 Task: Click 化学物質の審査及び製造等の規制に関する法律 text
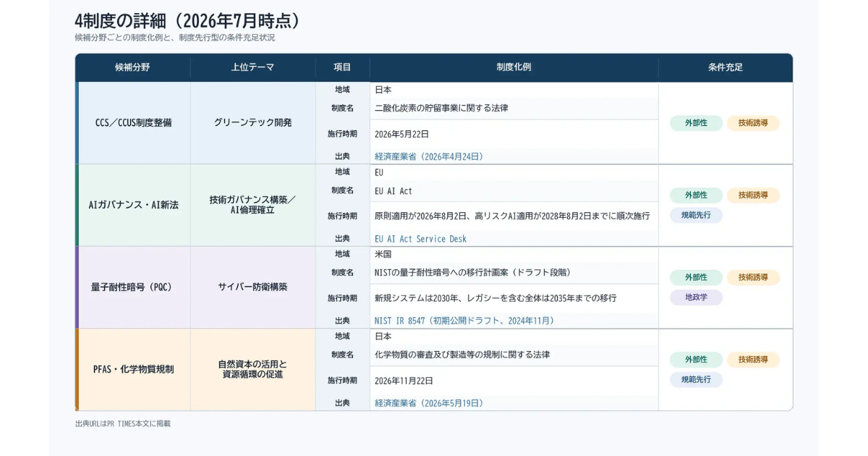[462, 355]
